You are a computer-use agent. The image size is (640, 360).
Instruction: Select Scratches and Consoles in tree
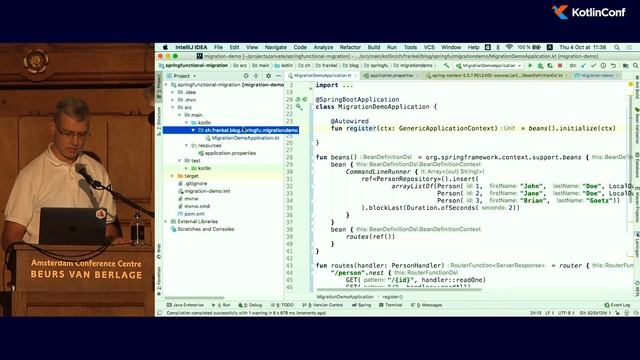pos(202,229)
